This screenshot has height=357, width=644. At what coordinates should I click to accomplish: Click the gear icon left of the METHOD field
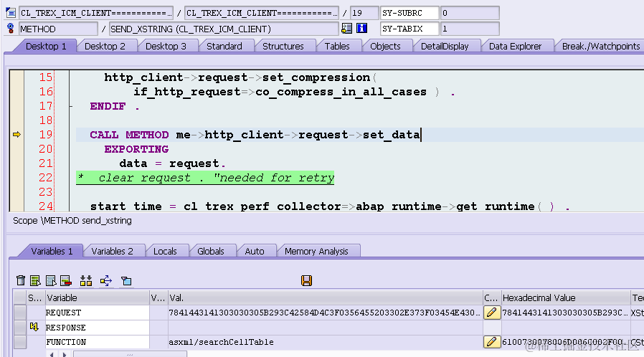coord(11,28)
